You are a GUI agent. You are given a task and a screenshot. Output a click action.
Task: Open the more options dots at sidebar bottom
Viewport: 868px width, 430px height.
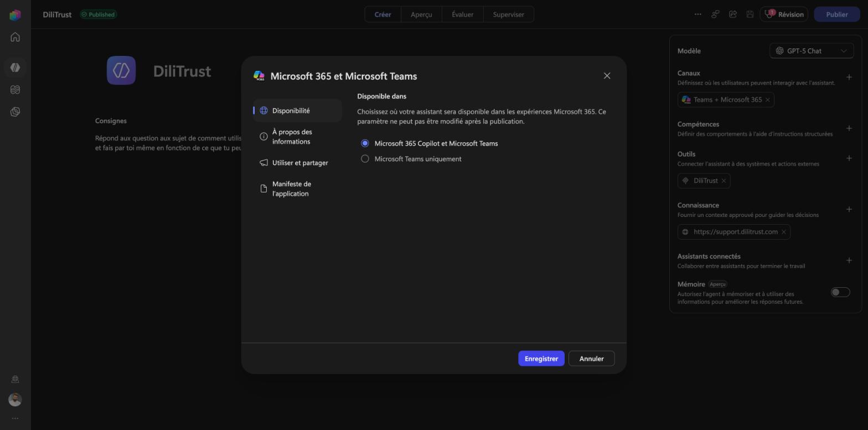pos(15,418)
